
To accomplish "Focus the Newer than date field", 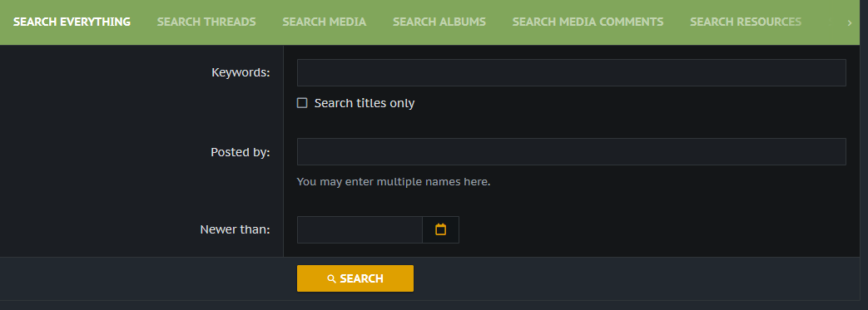I will coord(360,229).
